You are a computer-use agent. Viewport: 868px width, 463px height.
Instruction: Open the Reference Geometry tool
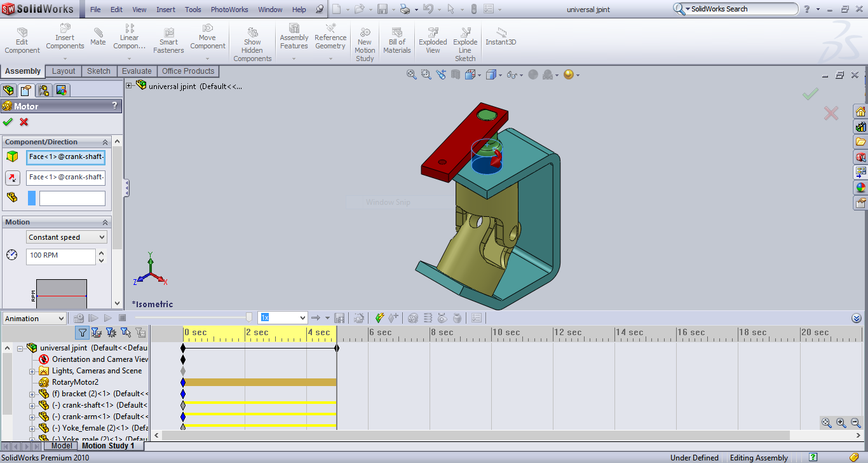pos(330,37)
